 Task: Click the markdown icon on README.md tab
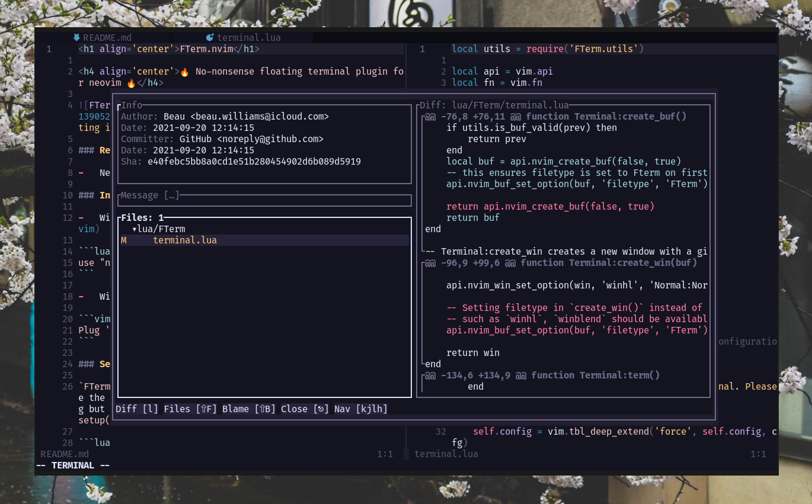point(76,37)
